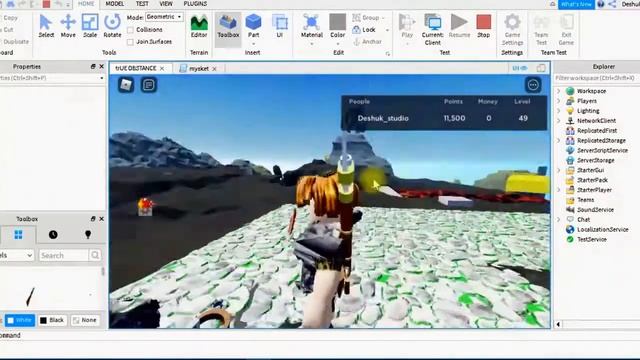Select LocalizationService in Explorer

point(602,230)
